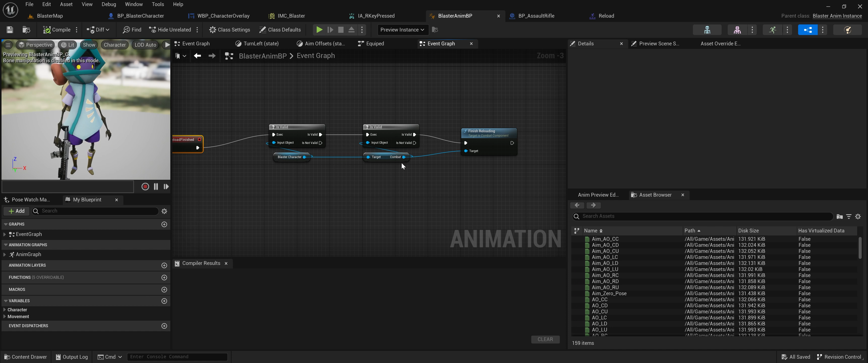
Task: Open My Blueprint settings gear icon
Action: 164,211
